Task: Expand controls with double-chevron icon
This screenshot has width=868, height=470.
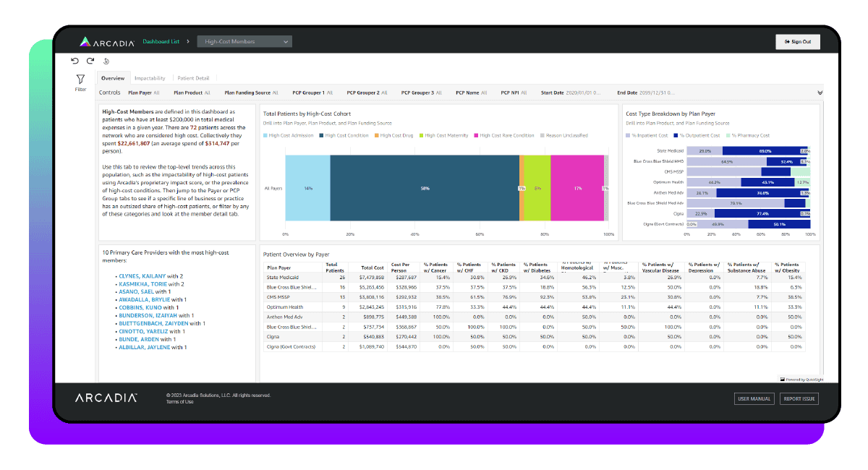Action: click(820, 93)
